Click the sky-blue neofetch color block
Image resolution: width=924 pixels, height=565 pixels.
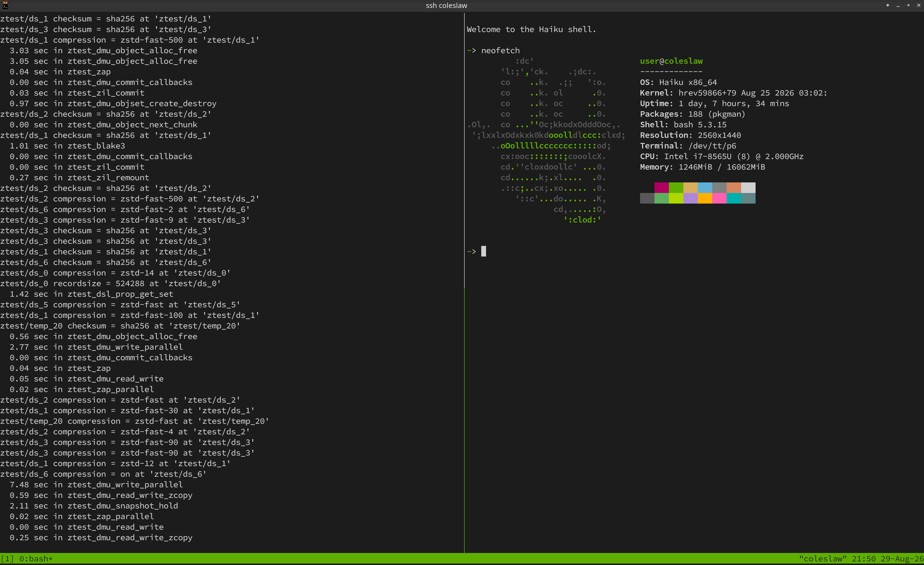tap(705, 187)
